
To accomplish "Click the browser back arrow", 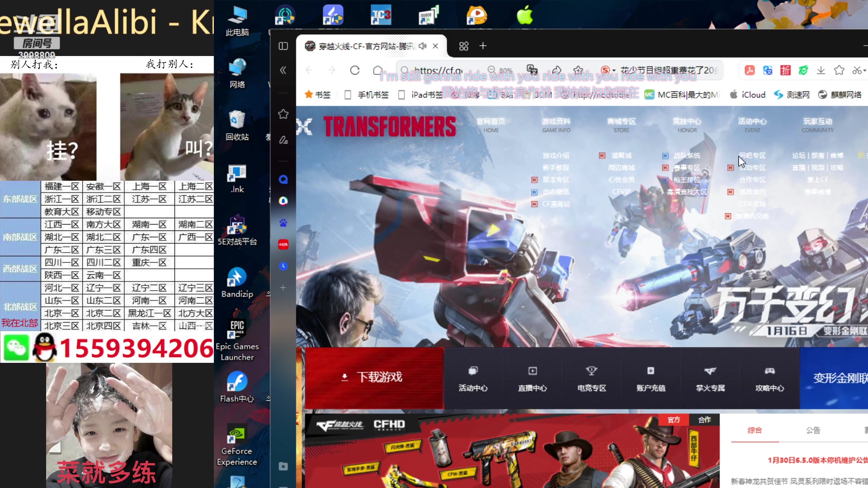I will point(309,70).
